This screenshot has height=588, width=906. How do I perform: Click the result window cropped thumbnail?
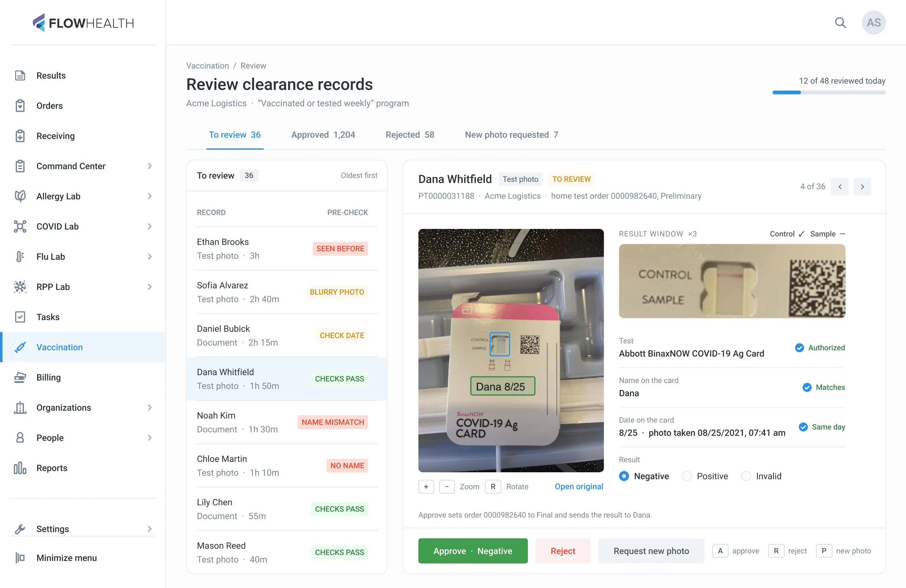pos(732,281)
